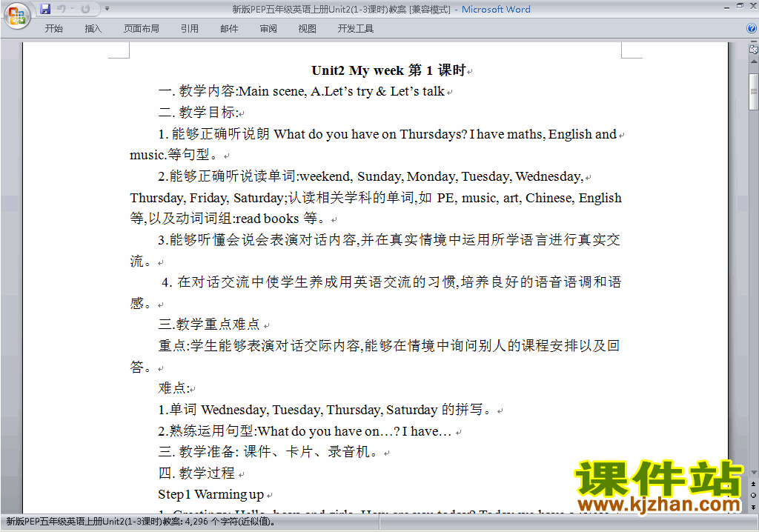Screen dimensions: 759x532
Task: Toggle the ruler using the View Ruler icon
Action: [753, 49]
